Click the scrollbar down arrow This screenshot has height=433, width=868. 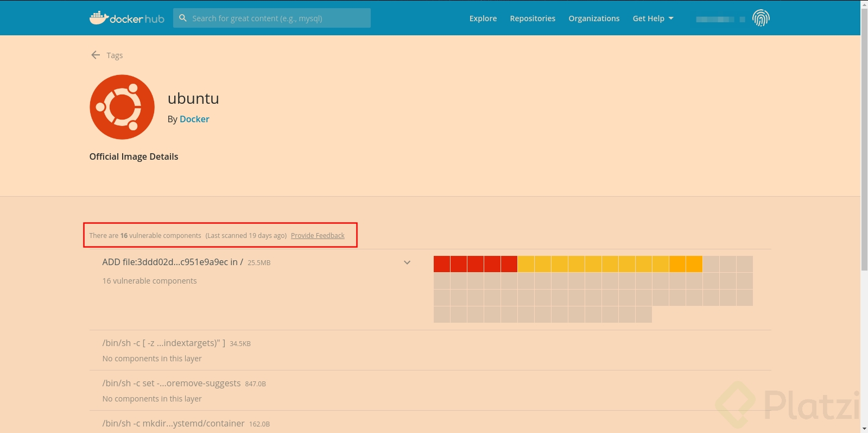tap(864, 429)
